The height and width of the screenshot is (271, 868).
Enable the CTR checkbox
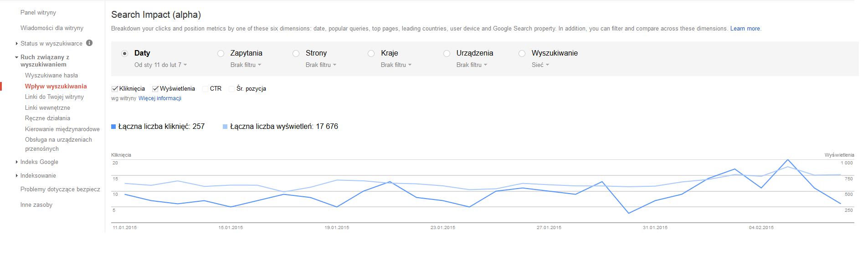pos(205,89)
